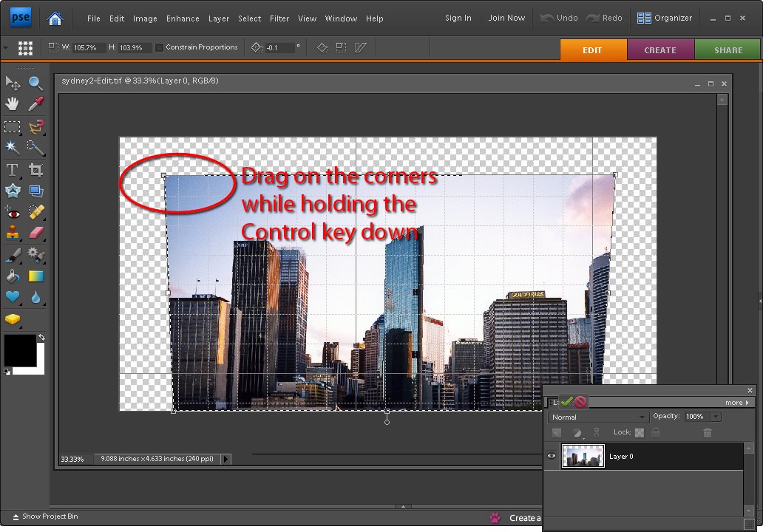Click the black foreground color swatch
Viewport: 763px width, 532px height.
(20, 350)
